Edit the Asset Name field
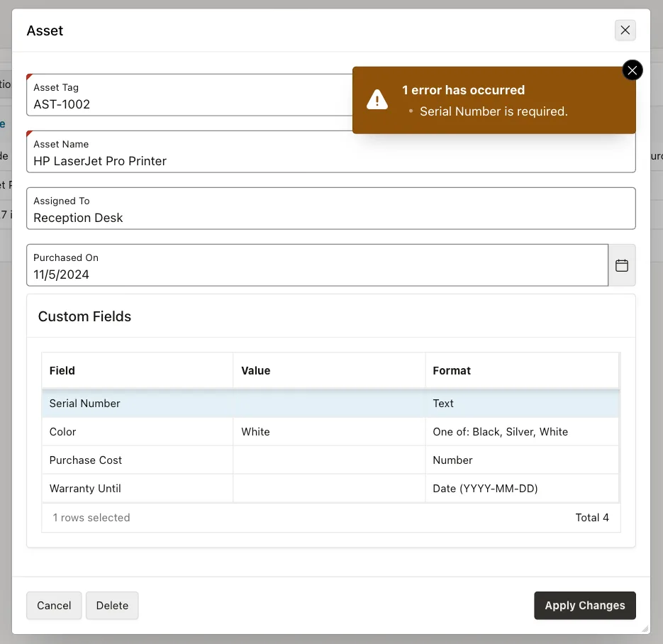This screenshot has height=644, width=663. pyautogui.click(x=331, y=152)
